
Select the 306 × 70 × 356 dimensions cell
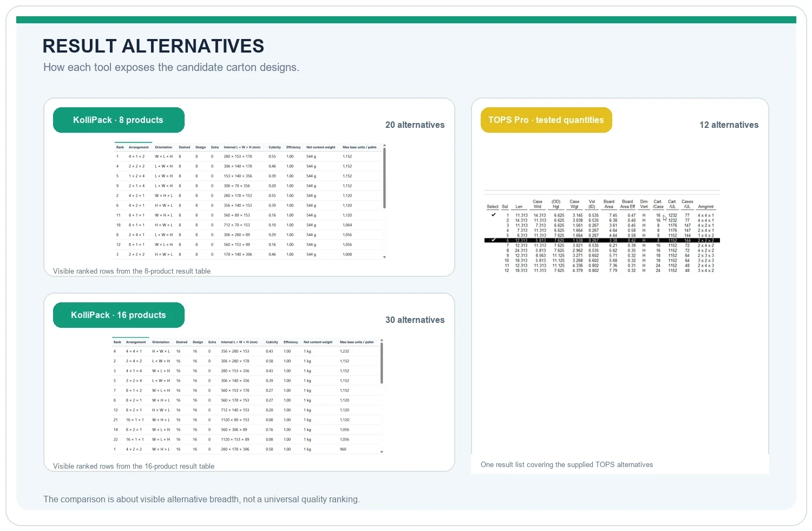click(237, 186)
